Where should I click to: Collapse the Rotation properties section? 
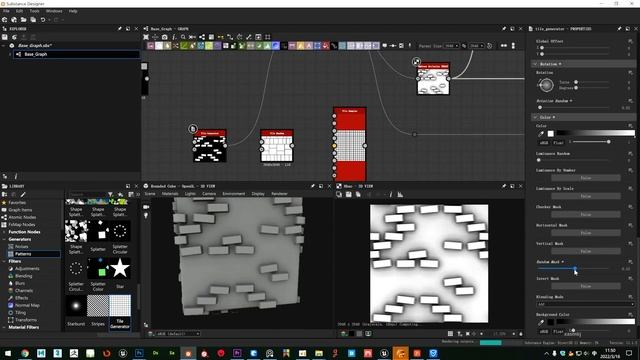[535, 64]
